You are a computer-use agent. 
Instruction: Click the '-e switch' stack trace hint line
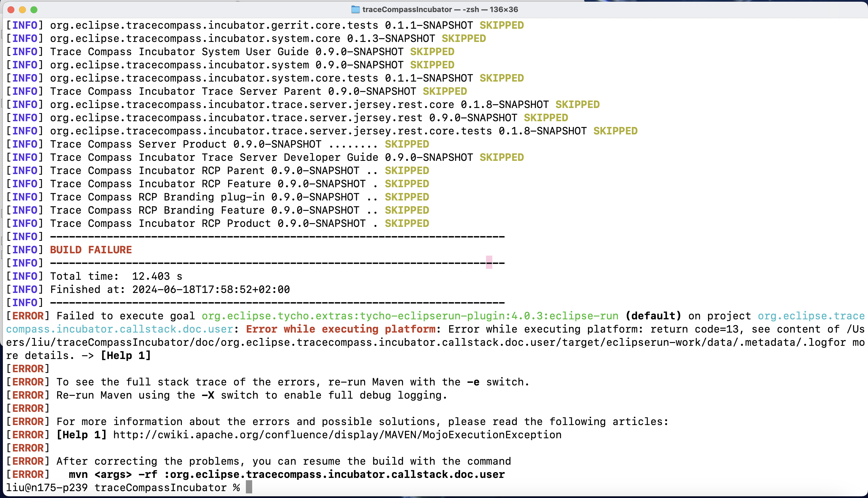(x=268, y=382)
